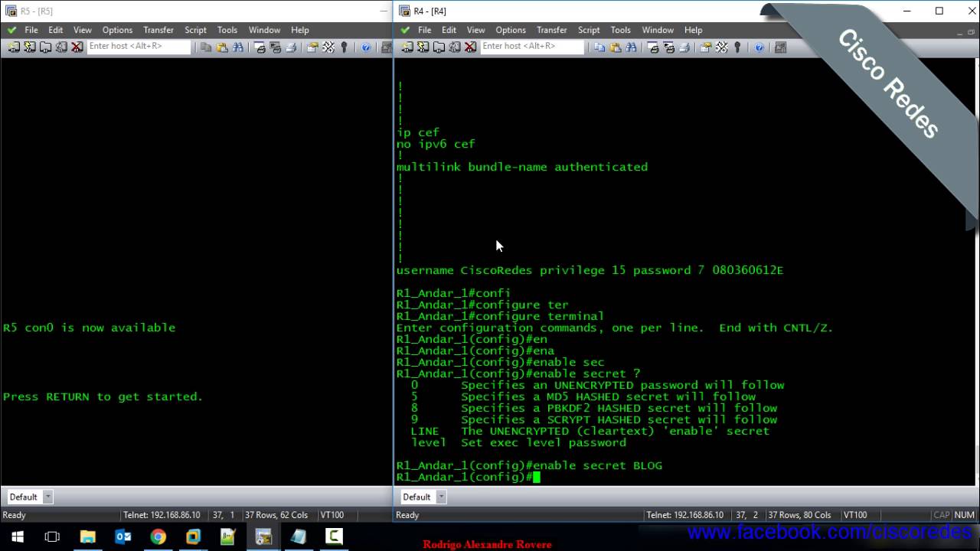Click Printer icon in R5 toolbar
980x551 pixels.
(x=291, y=47)
